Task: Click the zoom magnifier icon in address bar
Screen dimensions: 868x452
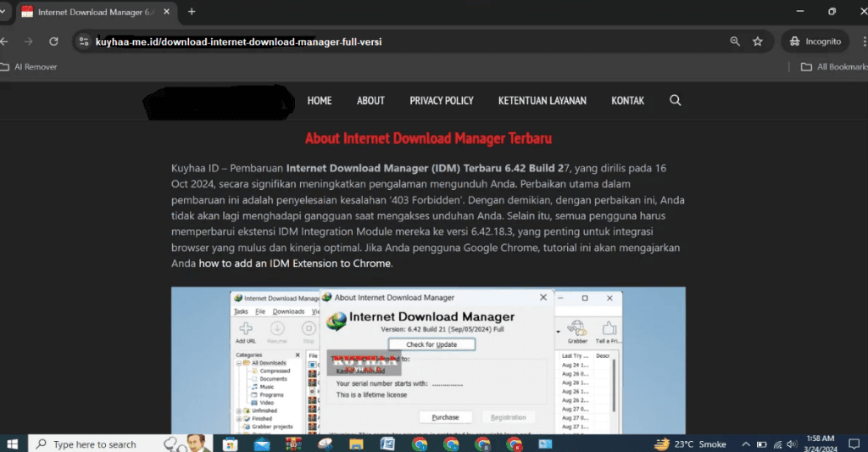Action: pyautogui.click(x=735, y=42)
